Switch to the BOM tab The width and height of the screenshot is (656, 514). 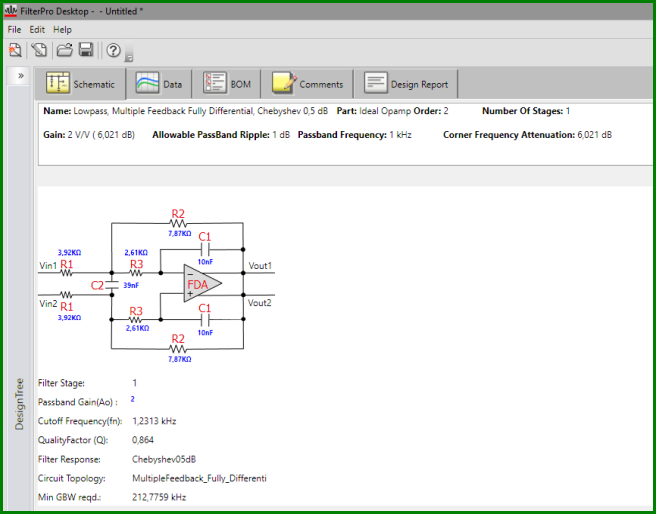pos(226,84)
